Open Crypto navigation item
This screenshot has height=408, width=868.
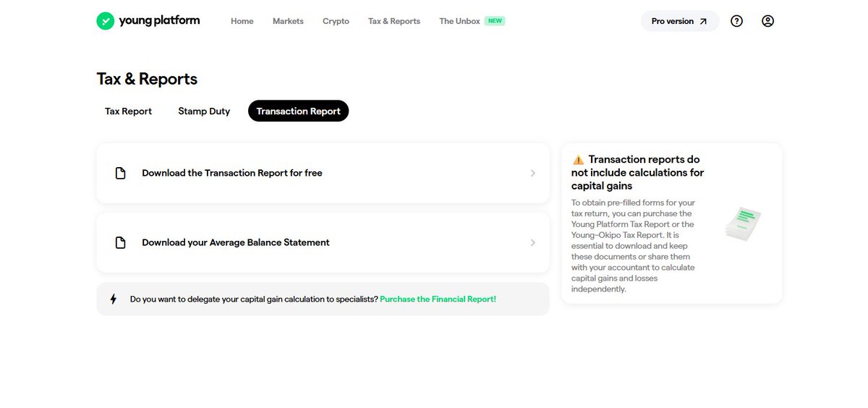(336, 21)
